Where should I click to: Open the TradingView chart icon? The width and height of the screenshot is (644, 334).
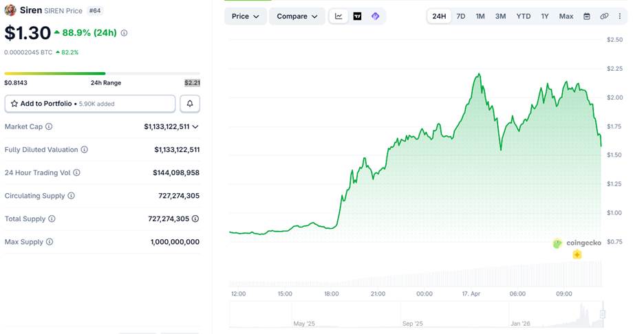(x=357, y=16)
